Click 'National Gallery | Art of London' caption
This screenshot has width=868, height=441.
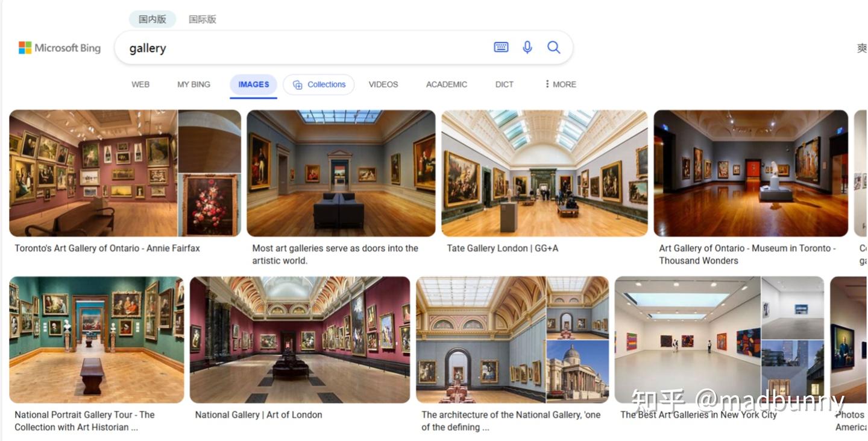[259, 415]
